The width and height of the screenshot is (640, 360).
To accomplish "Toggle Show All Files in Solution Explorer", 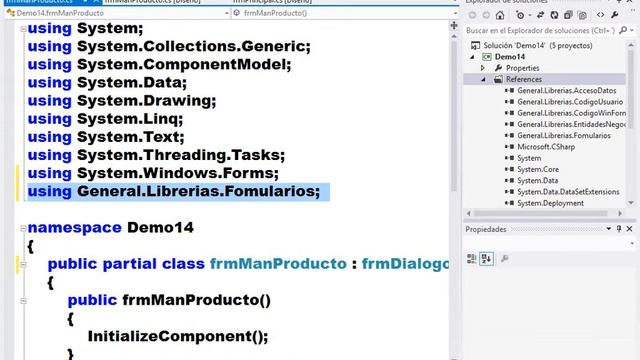I will [582, 16].
